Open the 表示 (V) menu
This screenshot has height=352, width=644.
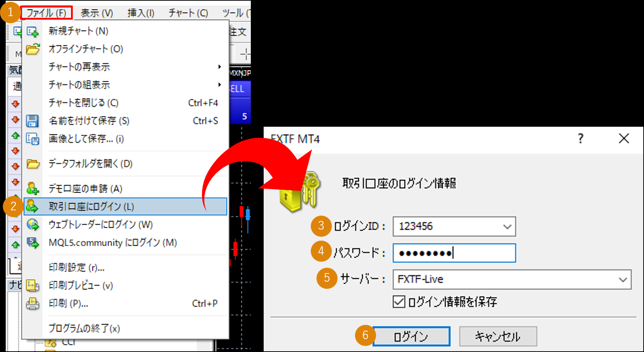(97, 13)
